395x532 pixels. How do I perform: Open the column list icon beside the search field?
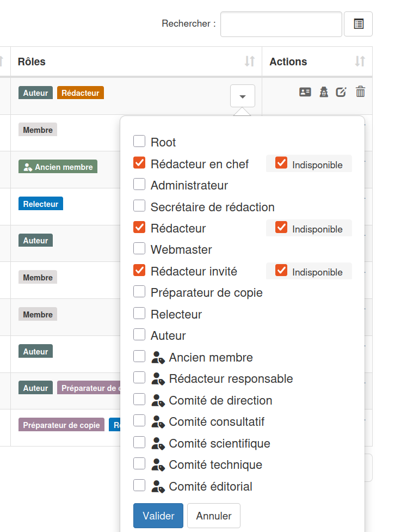point(358,23)
